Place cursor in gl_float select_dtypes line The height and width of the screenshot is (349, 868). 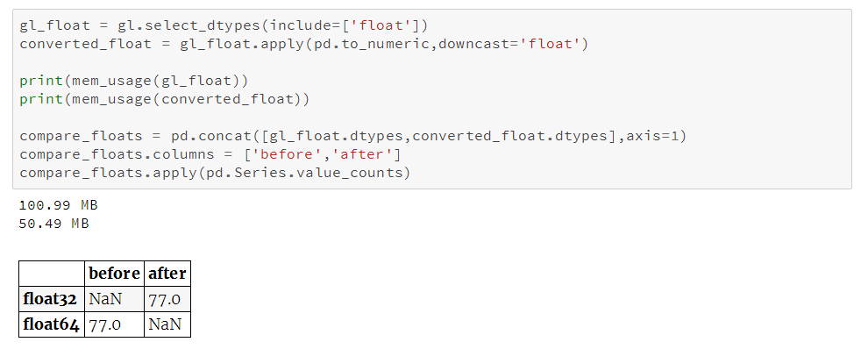pyautogui.click(x=224, y=25)
